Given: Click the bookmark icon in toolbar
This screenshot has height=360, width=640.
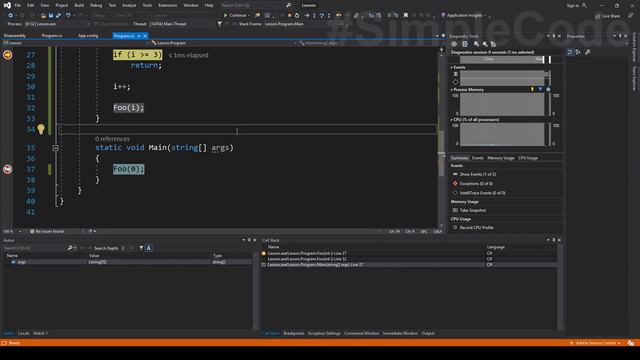Looking at the screenshot, I should pyautogui.click(x=406, y=16).
